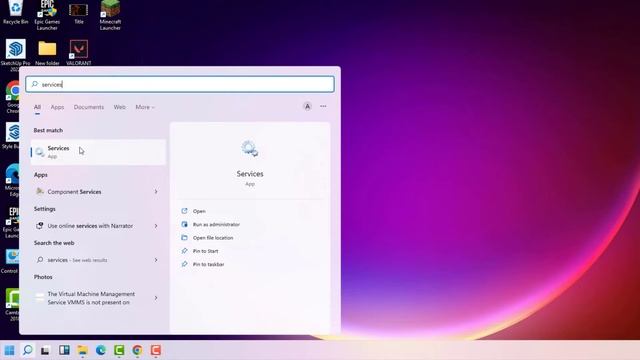This screenshot has height=360, width=640.
Task: Select the New folder desktop icon
Action: point(47,53)
